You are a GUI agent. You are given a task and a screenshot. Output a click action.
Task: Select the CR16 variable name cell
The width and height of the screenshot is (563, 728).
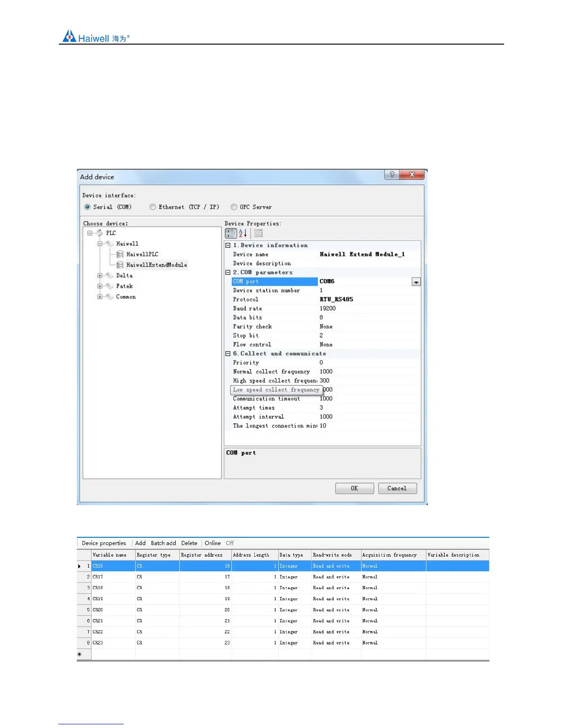click(113, 566)
